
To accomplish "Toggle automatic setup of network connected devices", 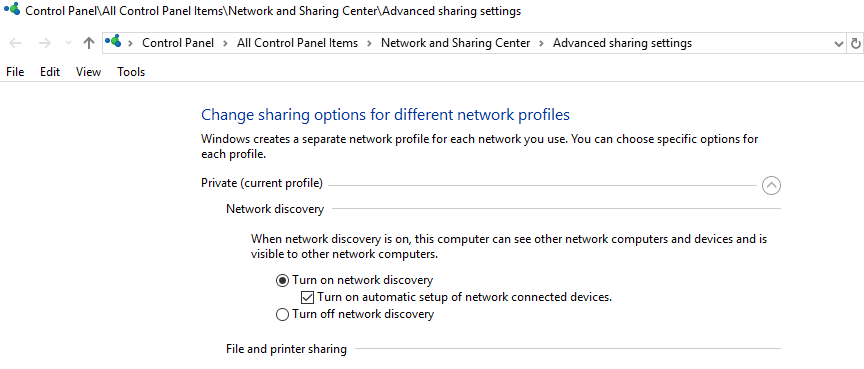I will 307,297.
